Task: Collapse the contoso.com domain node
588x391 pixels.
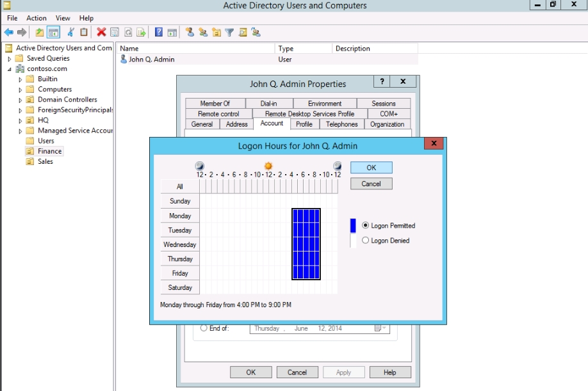Action: [10, 69]
